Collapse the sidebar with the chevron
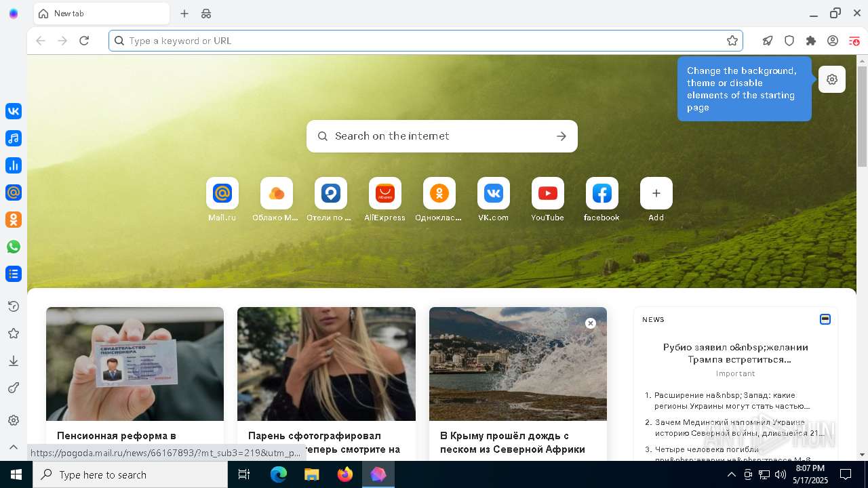 coord(14,447)
